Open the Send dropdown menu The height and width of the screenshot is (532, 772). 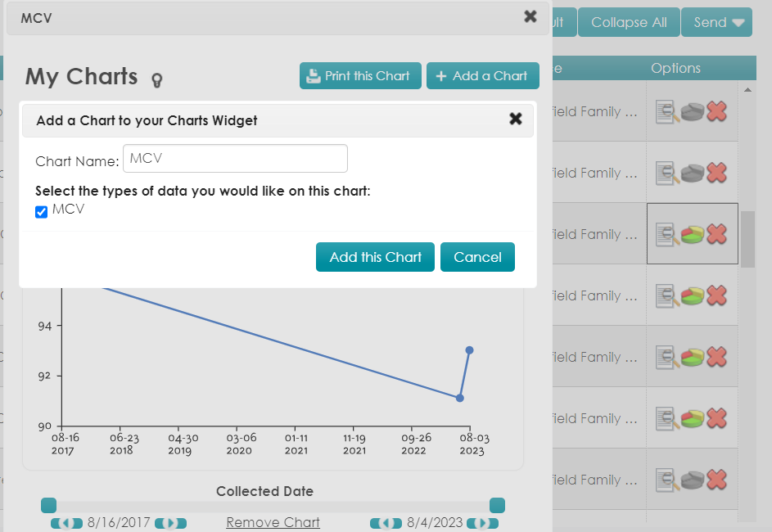(x=716, y=22)
